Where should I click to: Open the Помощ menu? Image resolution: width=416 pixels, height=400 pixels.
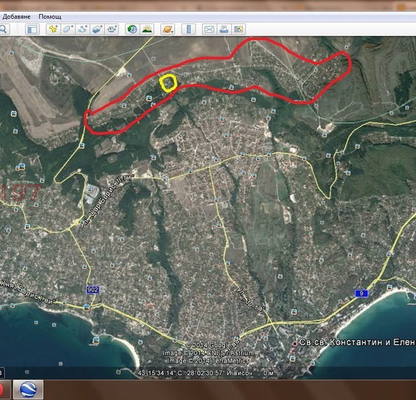click(50, 17)
